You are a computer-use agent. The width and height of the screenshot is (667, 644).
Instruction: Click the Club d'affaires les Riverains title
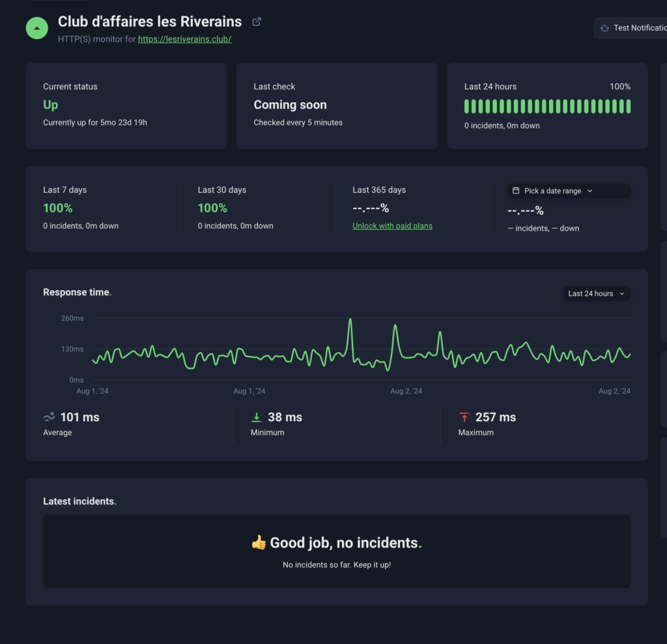pos(150,22)
